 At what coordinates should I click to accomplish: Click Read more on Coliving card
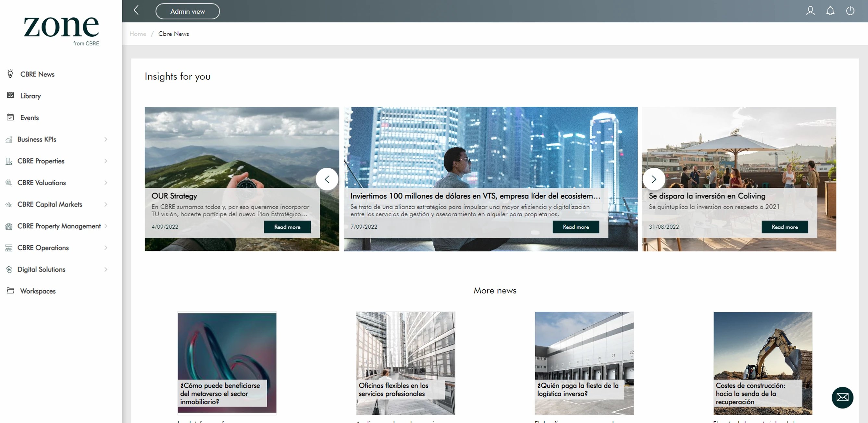tap(785, 227)
